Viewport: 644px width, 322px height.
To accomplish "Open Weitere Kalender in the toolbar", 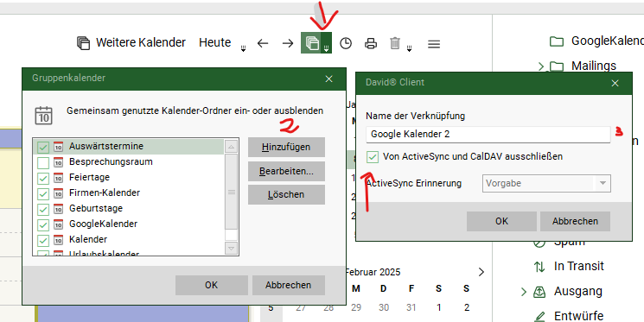I will (131, 42).
